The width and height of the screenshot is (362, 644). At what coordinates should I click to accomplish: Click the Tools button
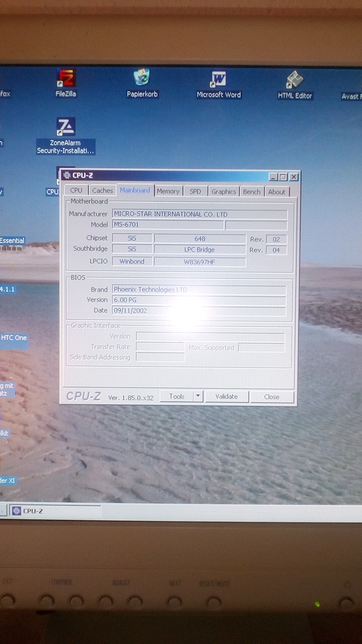177,396
